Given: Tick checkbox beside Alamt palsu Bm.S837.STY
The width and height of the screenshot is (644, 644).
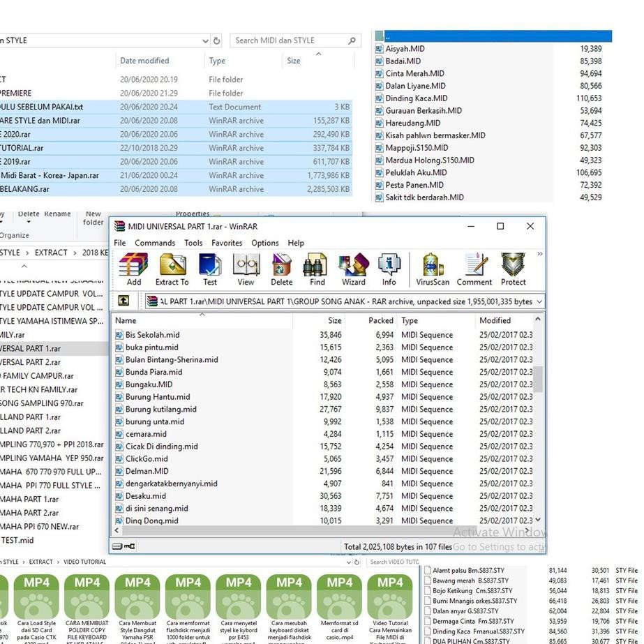Looking at the screenshot, I should click(428, 571).
